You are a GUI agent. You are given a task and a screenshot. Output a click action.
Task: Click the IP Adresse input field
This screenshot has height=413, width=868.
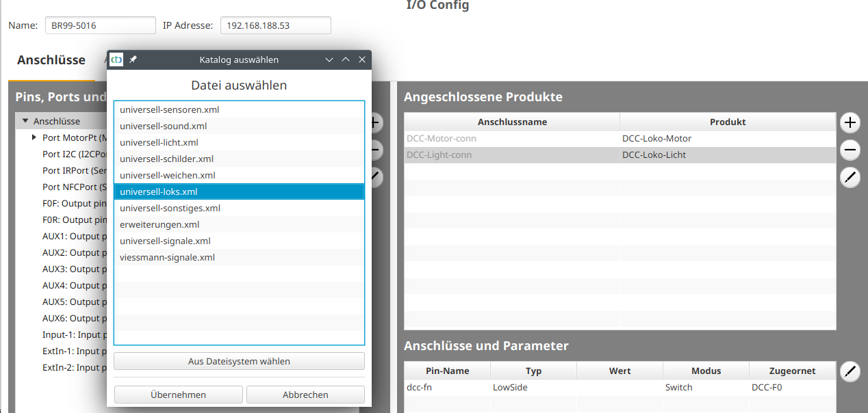[x=275, y=25]
